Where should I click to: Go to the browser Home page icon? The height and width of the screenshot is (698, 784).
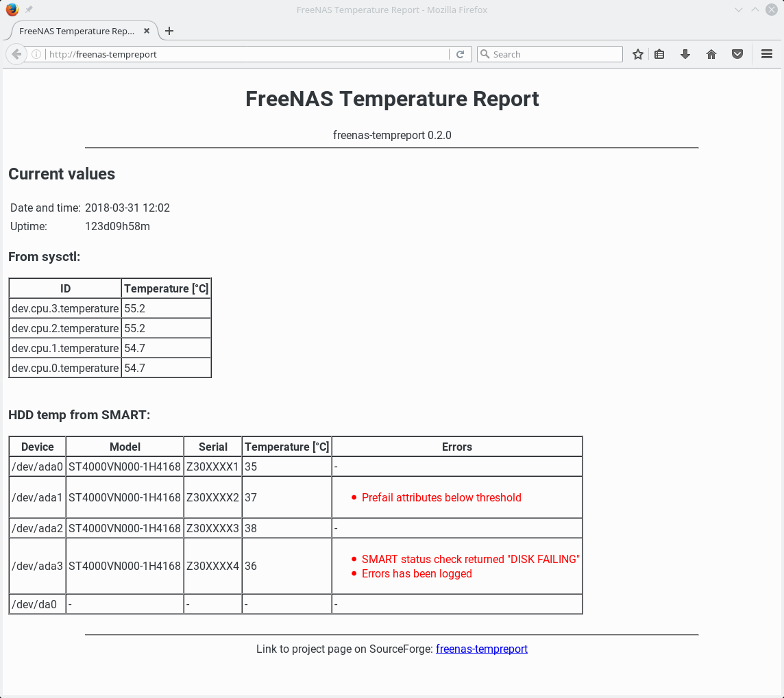pos(711,53)
